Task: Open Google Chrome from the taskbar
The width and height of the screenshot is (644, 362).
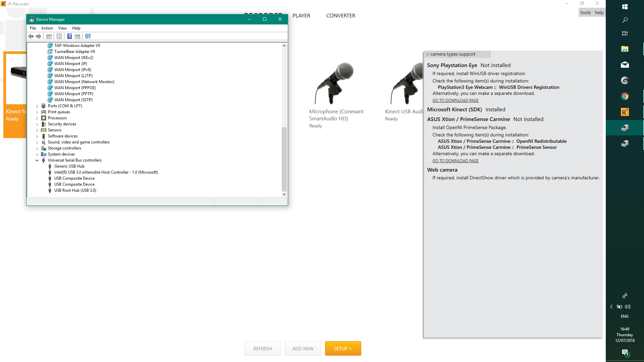Action: click(x=625, y=96)
